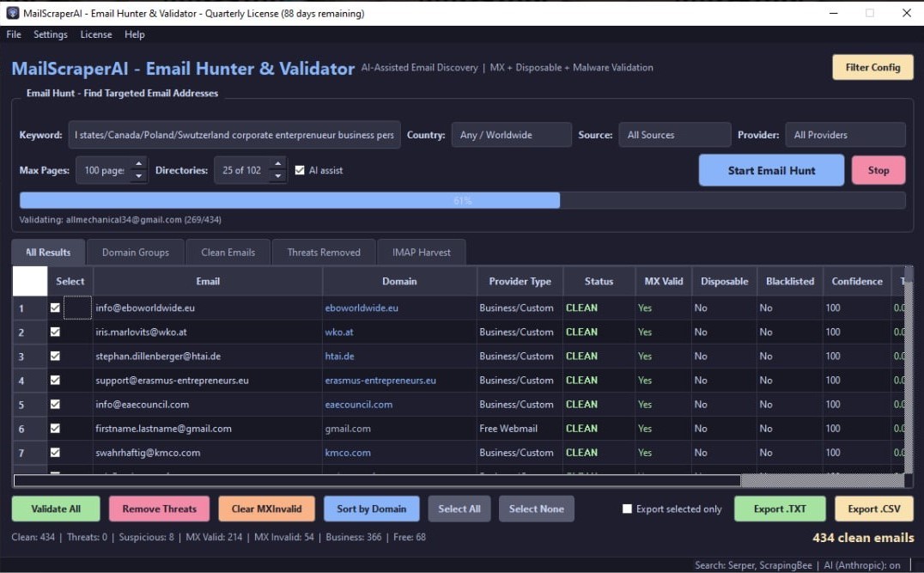Sort by Confidence column header
Viewport: 924px width, 573px height.
857,281
